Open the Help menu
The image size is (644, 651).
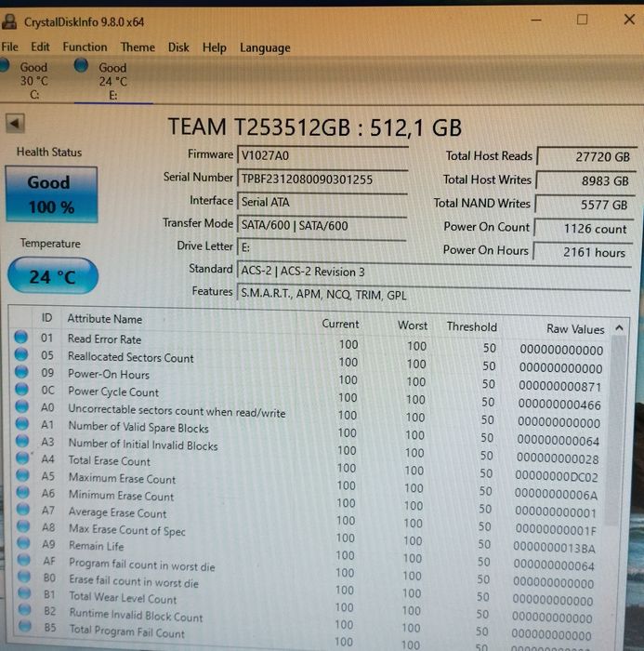click(x=214, y=47)
